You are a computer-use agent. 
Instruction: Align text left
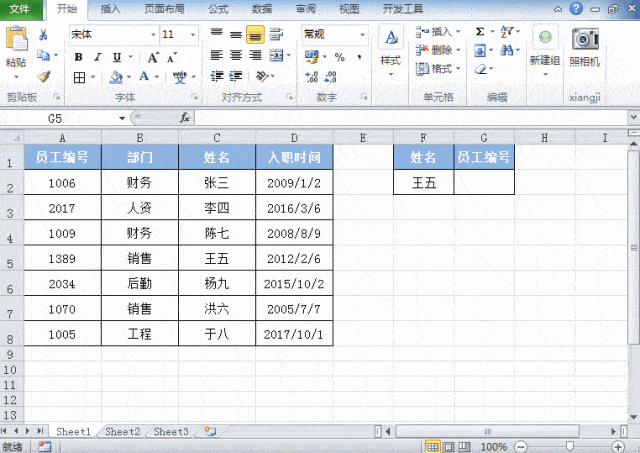216,55
